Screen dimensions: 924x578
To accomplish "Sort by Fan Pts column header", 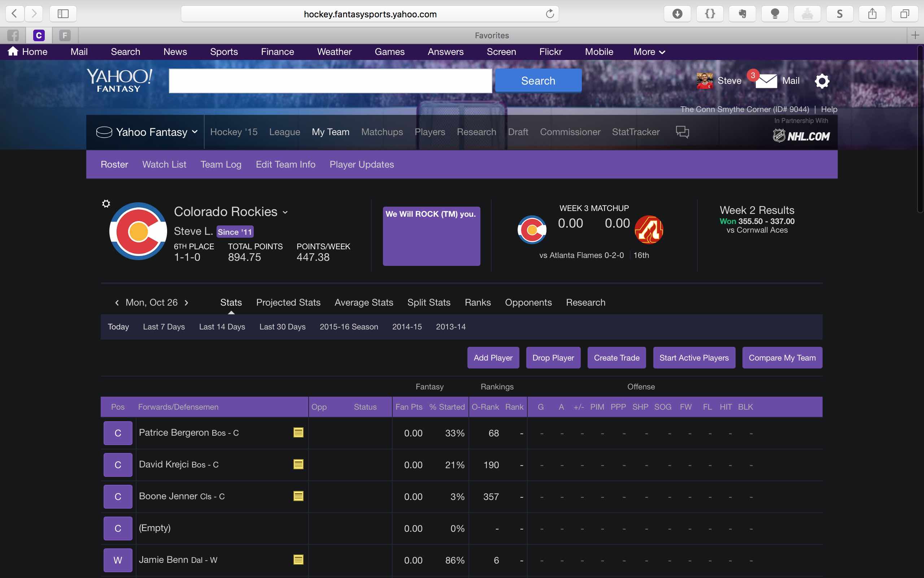I will (x=409, y=407).
